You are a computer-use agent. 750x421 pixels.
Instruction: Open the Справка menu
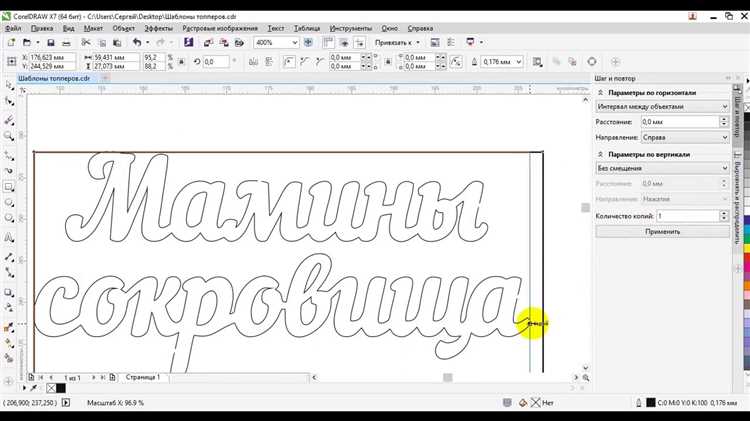(420, 28)
